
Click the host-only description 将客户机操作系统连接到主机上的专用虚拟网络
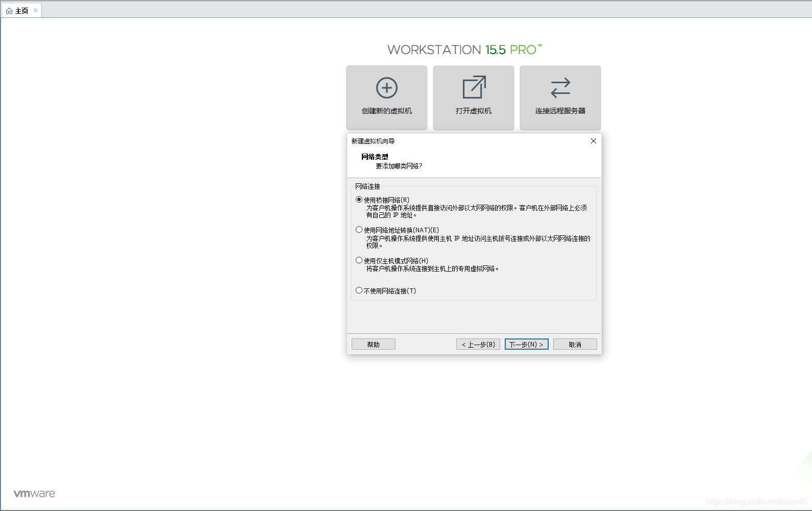pyautogui.click(x=432, y=269)
